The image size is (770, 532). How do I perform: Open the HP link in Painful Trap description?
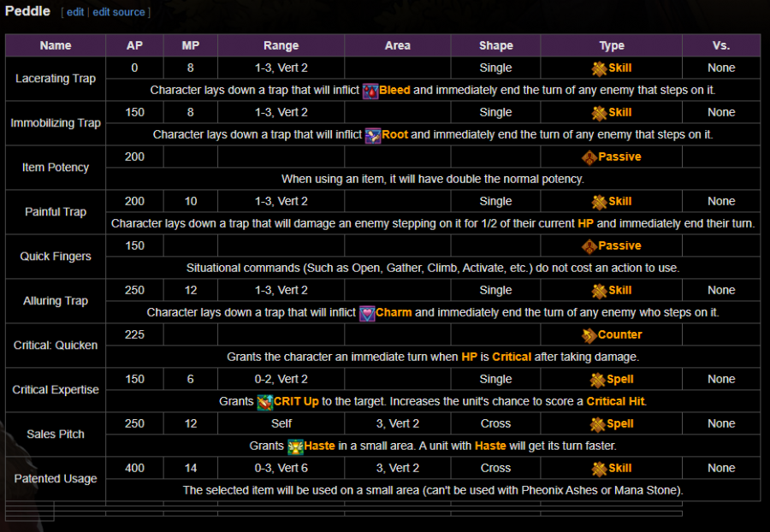[x=585, y=224]
